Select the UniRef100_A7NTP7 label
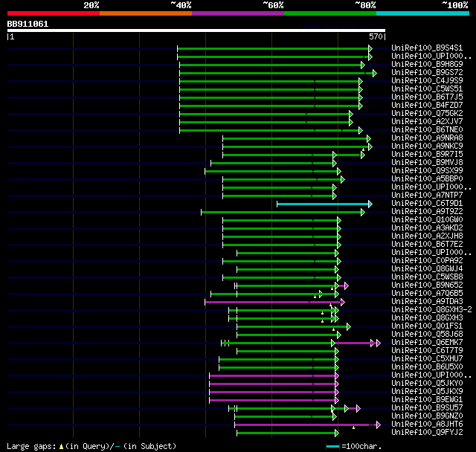The width and height of the screenshot is (476, 452). click(x=427, y=196)
